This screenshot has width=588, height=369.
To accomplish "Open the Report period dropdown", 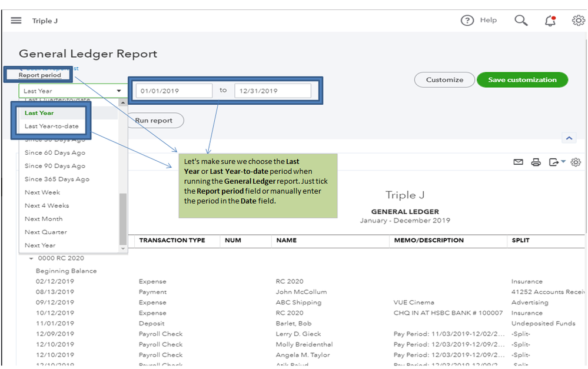I will (73, 91).
